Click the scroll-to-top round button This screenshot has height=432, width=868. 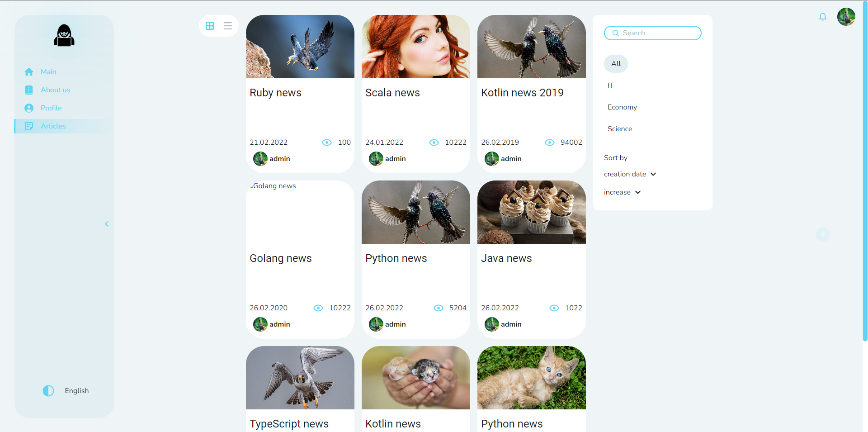(x=823, y=234)
